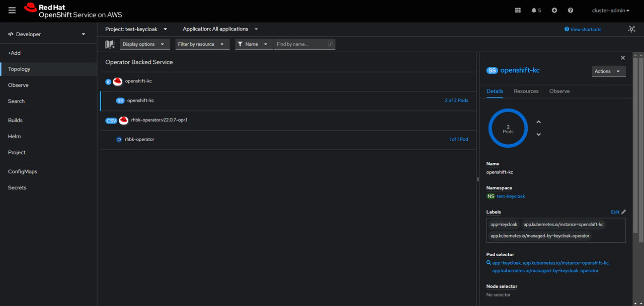
Task: Select Topology in the sidebar
Action: pos(48,69)
